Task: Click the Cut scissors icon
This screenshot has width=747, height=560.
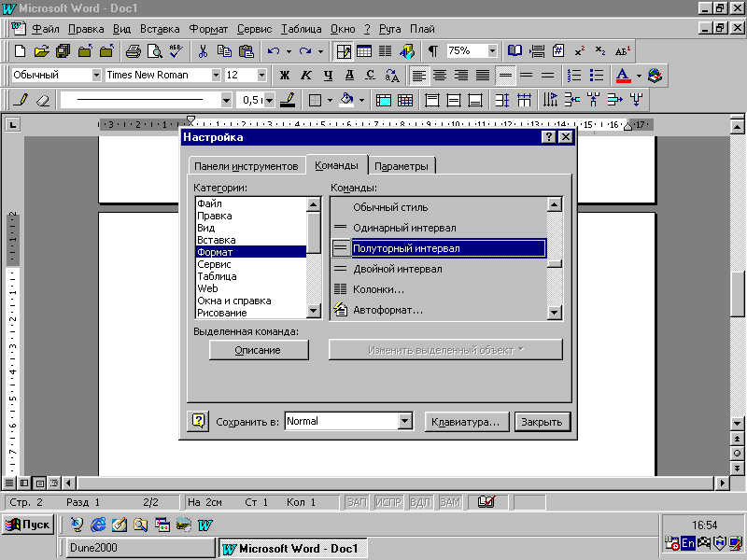Action: (x=203, y=51)
